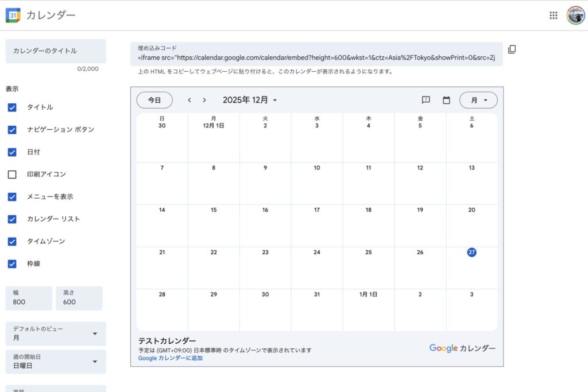Image resolution: width=588 pixels, height=392 pixels.
Task: Click the カレンダーのタイトル input field
Action: pyautogui.click(x=56, y=51)
